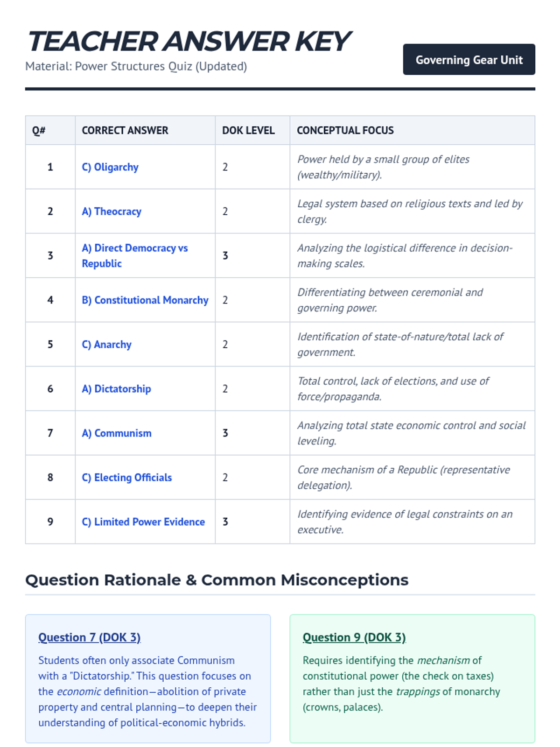Image resolution: width=560 pixels, height=747 pixels.
Task: Choose the A) Dictatorship answer
Action: click(116, 389)
